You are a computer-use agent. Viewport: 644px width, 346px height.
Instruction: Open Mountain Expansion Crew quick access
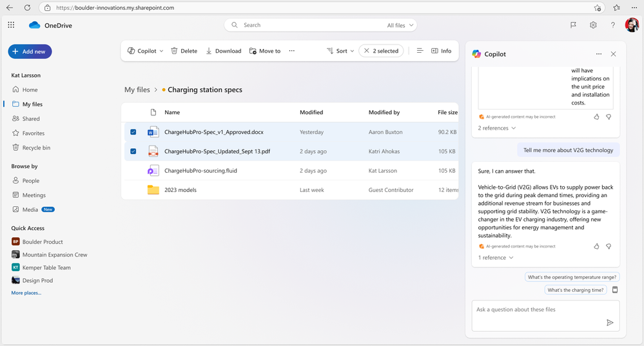pyautogui.click(x=49, y=255)
